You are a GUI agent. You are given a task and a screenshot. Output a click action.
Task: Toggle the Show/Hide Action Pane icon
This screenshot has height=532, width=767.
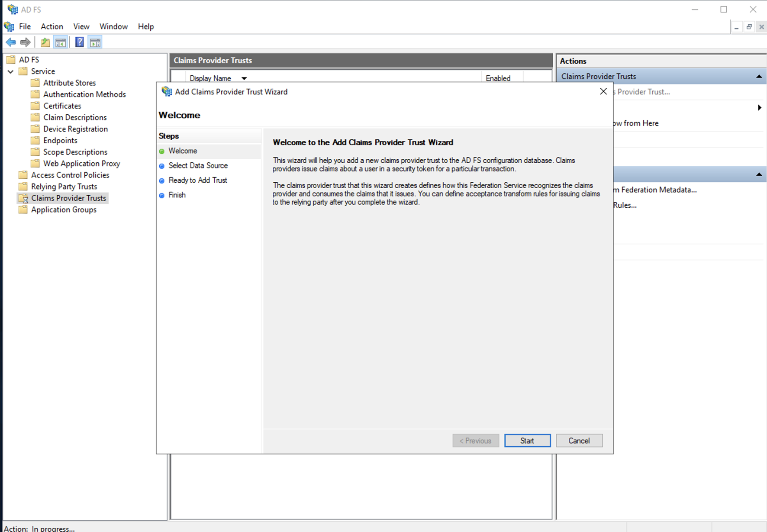[x=95, y=42]
